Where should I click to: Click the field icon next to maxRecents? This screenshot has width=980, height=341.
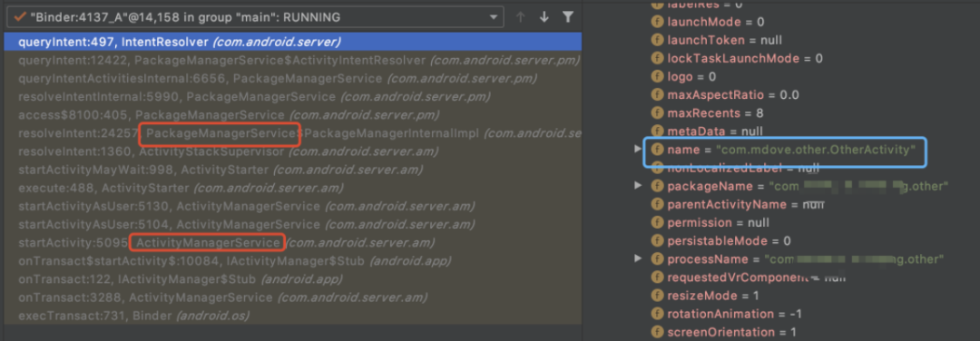tap(657, 113)
